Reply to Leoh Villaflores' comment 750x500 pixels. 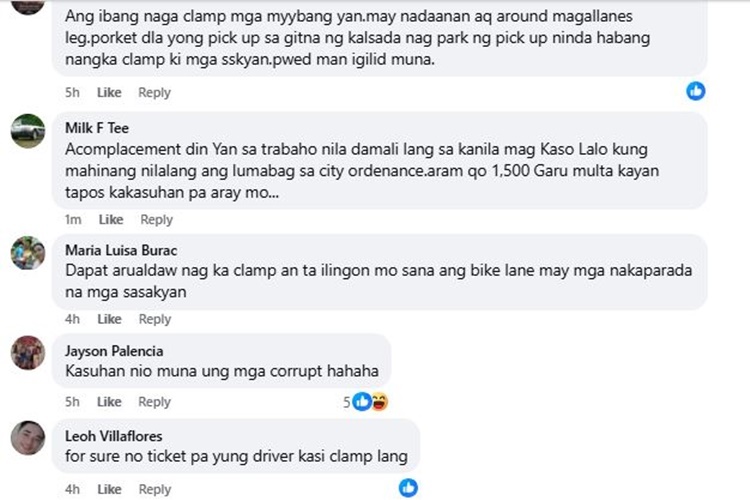[155, 489]
